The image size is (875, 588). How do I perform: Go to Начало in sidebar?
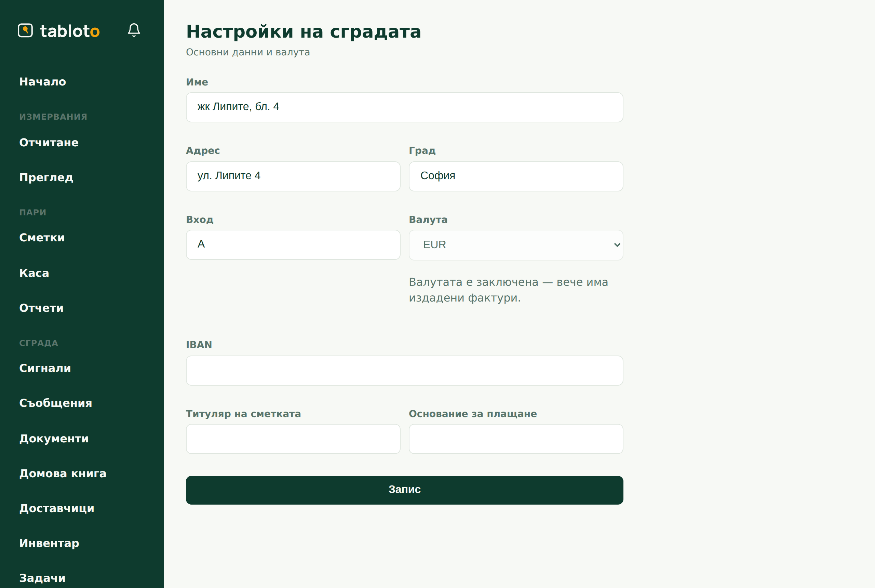pyautogui.click(x=43, y=82)
